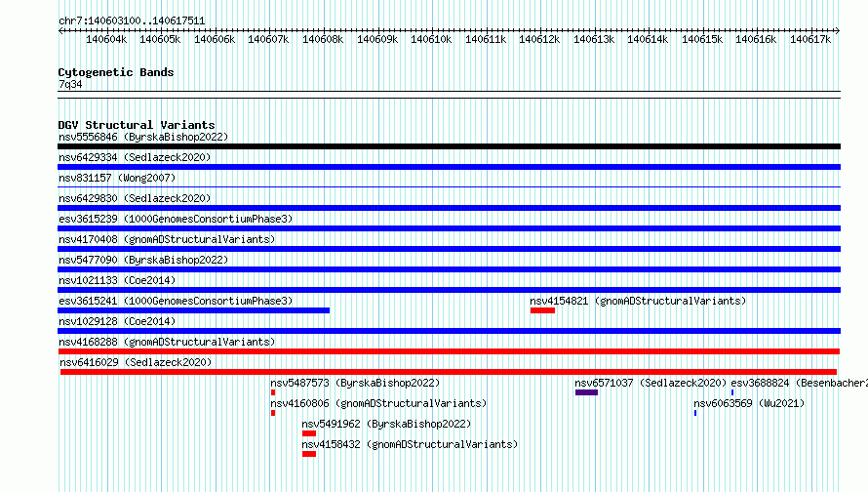Click the blue nsv5477090 variant bar
868x492 pixels.
pyautogui.click(x=449, y=269)
